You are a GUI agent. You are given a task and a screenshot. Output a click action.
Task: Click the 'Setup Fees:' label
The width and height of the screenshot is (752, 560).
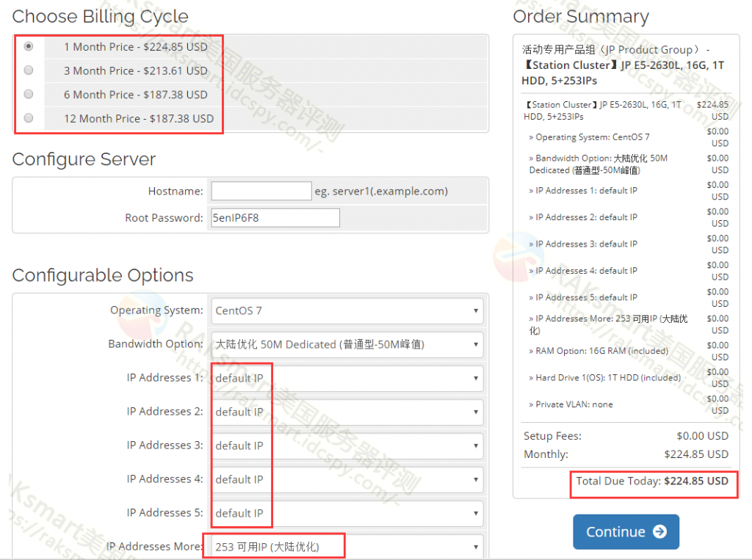click(552, 436)
